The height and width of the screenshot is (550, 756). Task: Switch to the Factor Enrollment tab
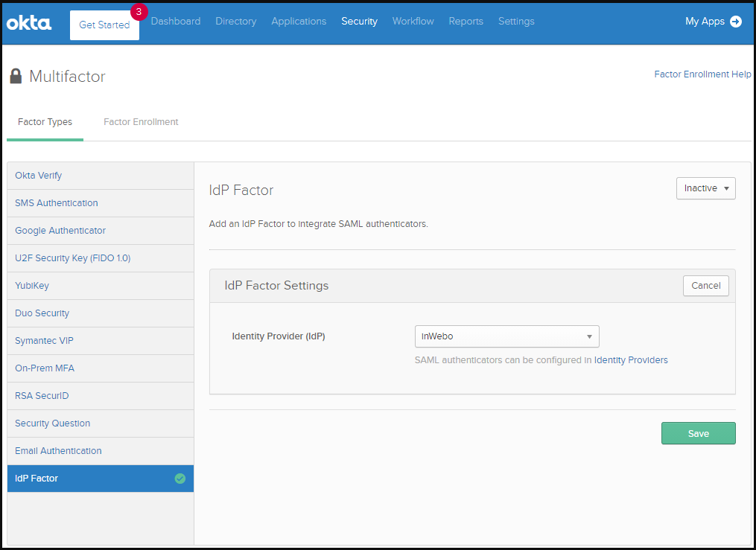pyautogui.click(x=141, y=122)
